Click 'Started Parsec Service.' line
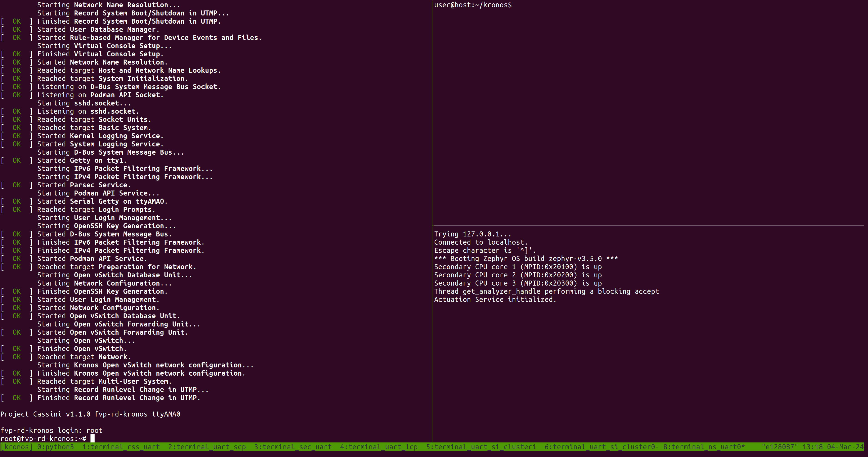Screen dimensions: 868x457 pos(84,185)
